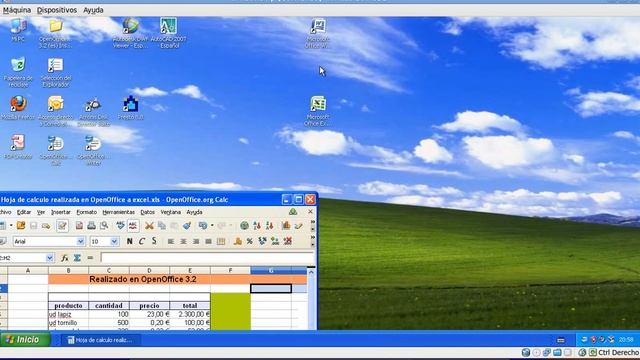Open the Ventana menu in Calc
640x360 pixels.
tap(171, 212)
